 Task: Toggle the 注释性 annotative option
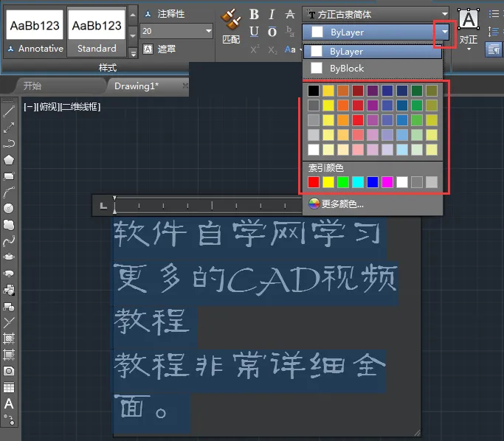(x=165, y=14)
